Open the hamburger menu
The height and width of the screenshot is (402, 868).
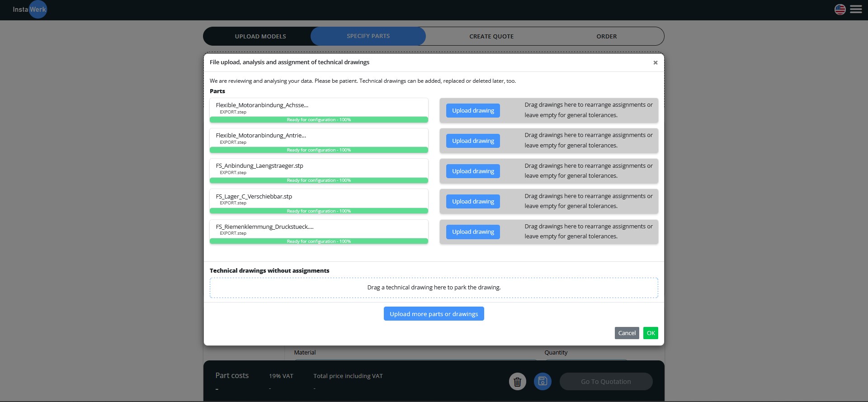tap(856, 9)
